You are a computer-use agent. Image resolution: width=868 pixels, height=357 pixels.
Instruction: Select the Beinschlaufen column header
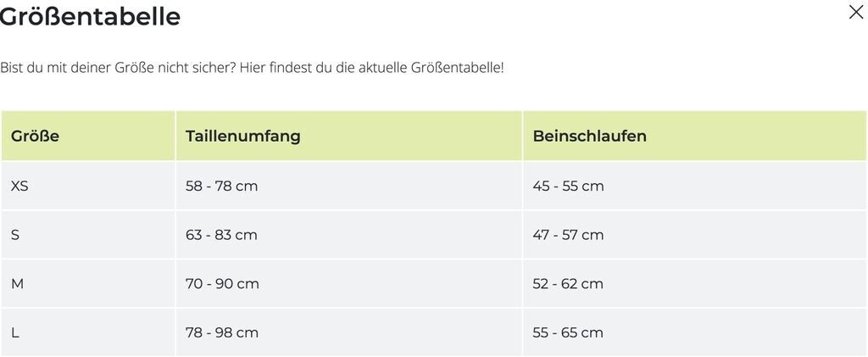point(589,136)
